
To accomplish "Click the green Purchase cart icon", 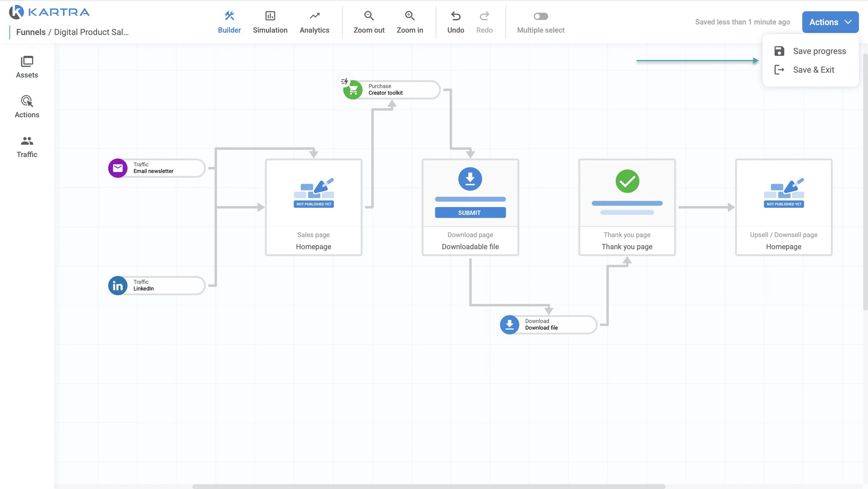I will (x=353, y=90).
